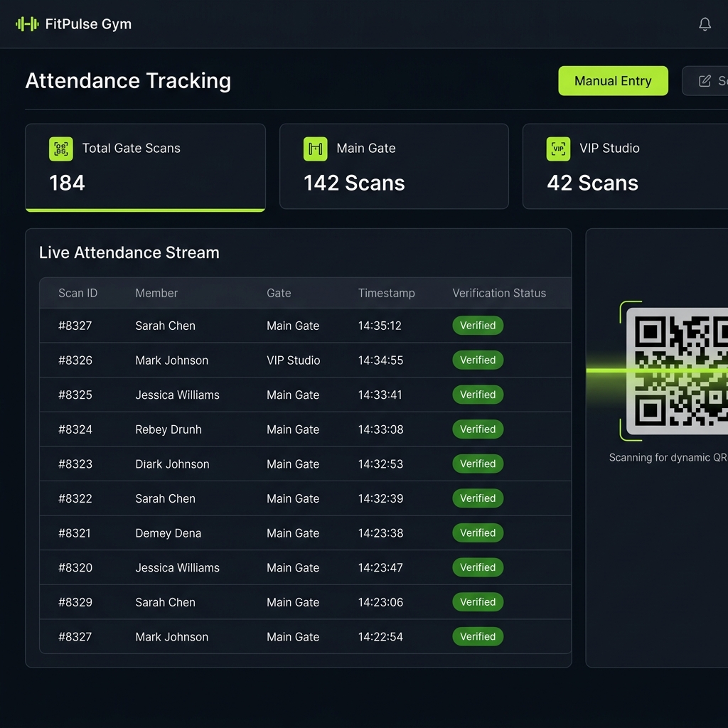Click the VIP Studio icon
The height and width of the screenshot is (728, 728).
(558, 149)
